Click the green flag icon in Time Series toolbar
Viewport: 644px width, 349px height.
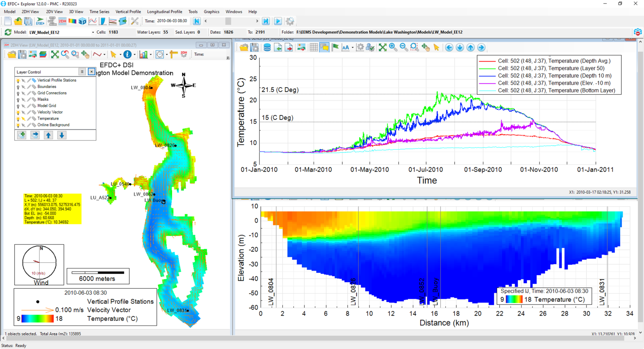pos(335,47)
